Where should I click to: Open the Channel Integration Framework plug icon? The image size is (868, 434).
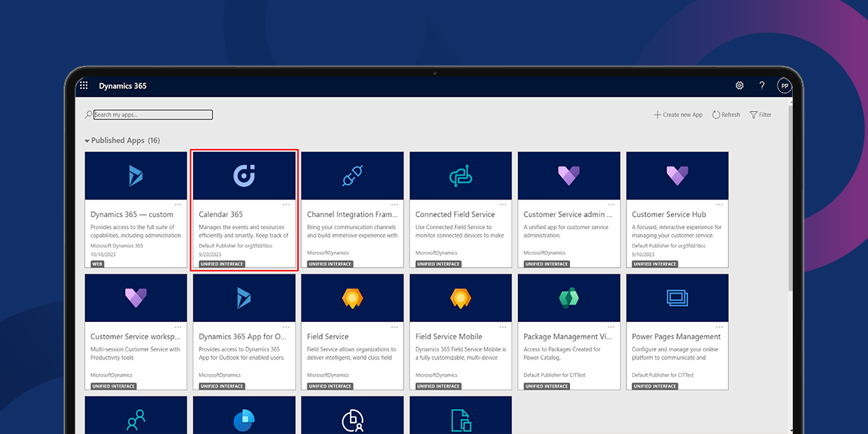352,176
